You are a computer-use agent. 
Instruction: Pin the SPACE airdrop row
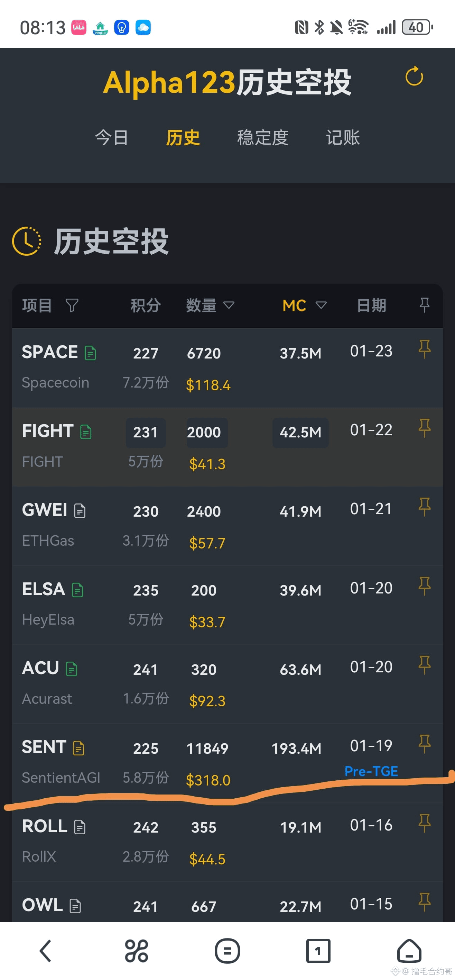pyautogui.click(x=424, y=349)
